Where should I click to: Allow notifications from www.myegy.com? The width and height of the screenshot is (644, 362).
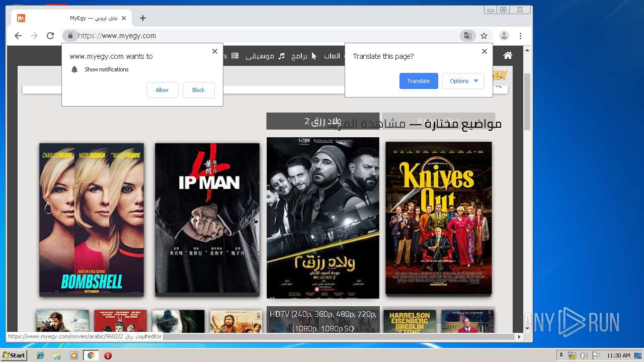pyautogui.click(x=162, y=90)
